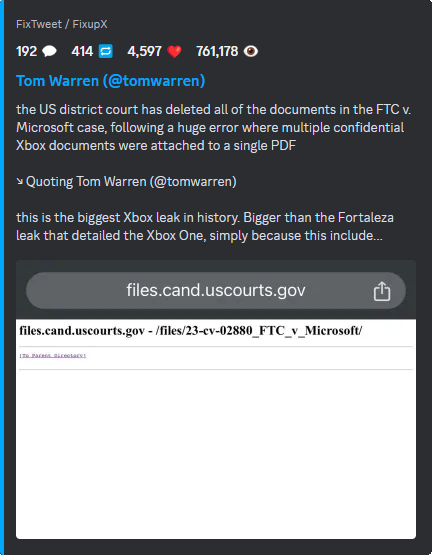432x556 pixels.
Task: Click the eye views icon
Action: [x=250, y=51]
